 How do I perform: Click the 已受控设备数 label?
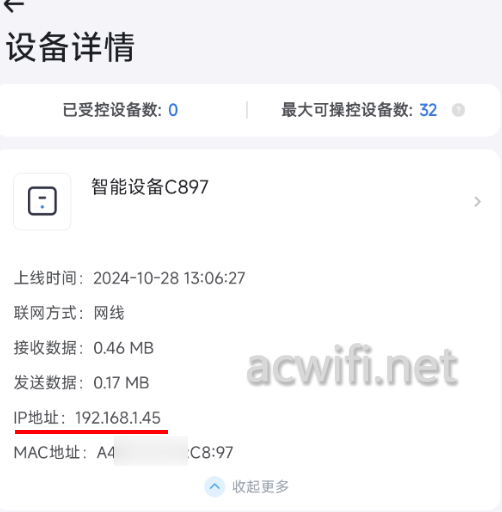[112, 110]
